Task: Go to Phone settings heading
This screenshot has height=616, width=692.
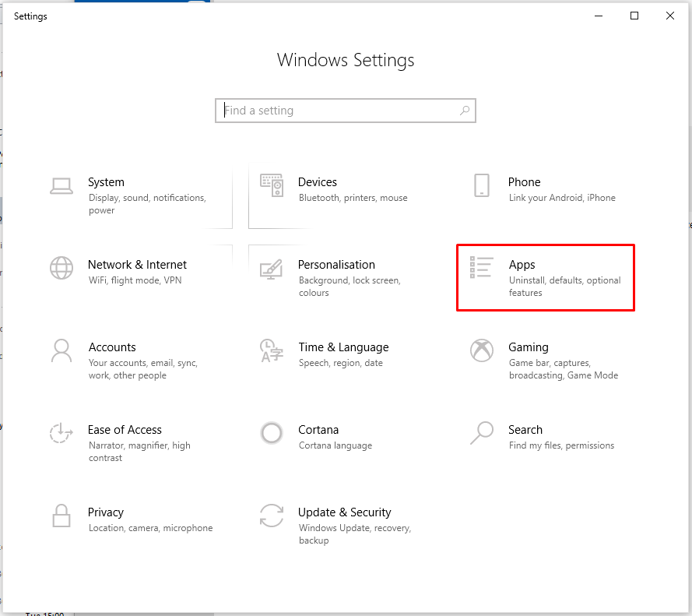Action: tap(525, 182)
